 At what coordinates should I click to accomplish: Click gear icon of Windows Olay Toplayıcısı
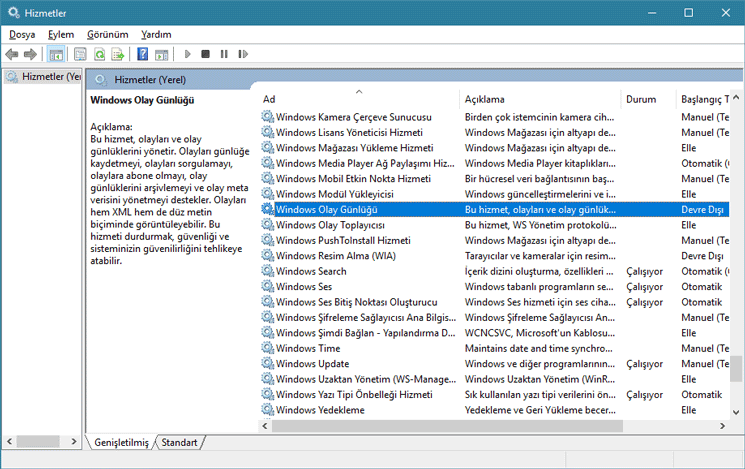(x=267, y=225)
